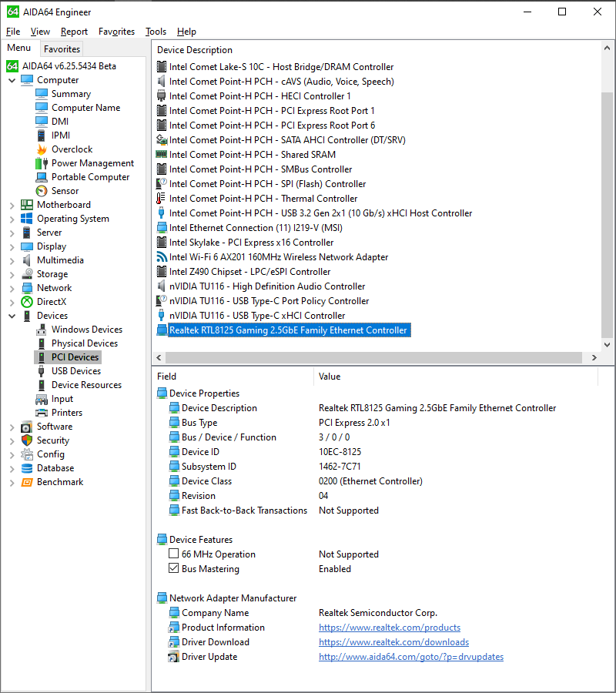Expand the Benchmark tree node
Viewport: 616px width, 693px height.
tap(12, 483)
